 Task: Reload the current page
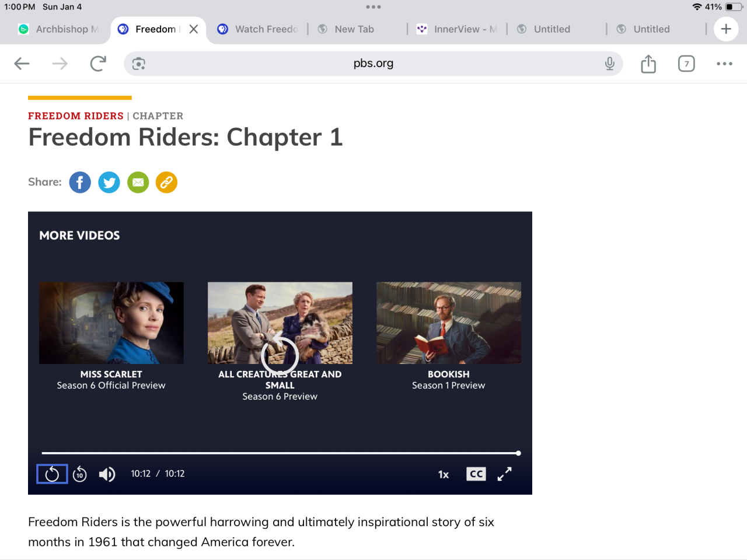(x=98, y=64)
